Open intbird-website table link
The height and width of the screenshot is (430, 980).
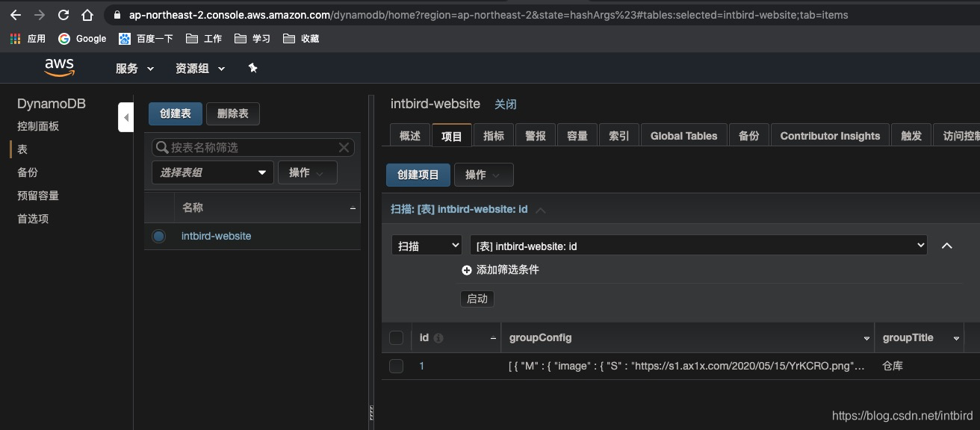coord(216,236)
